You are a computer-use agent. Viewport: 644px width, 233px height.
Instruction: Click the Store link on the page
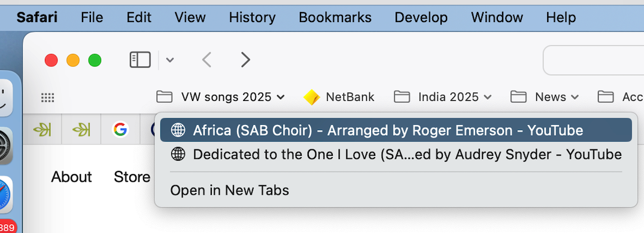tap(132, 177)
